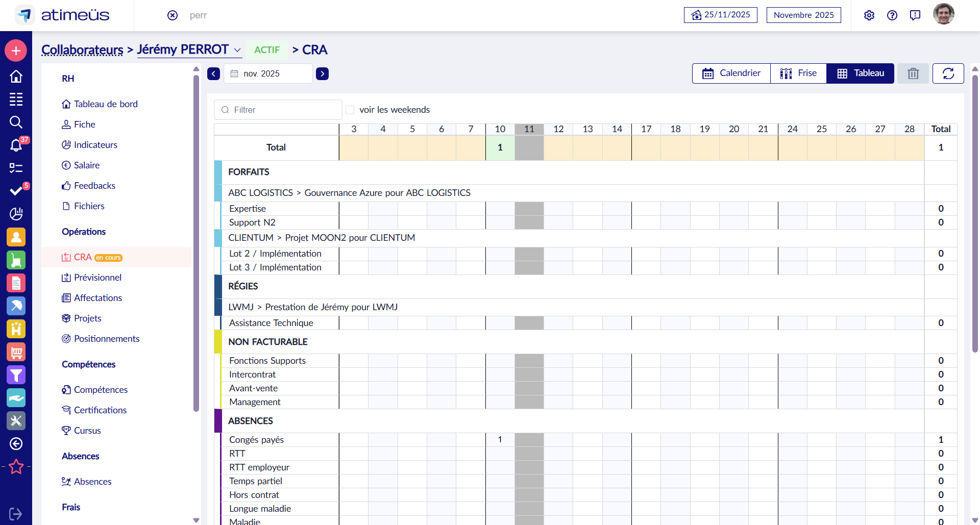Open the list menu icon in sidebar
The image size is (980, 525).
coord(16,99)
